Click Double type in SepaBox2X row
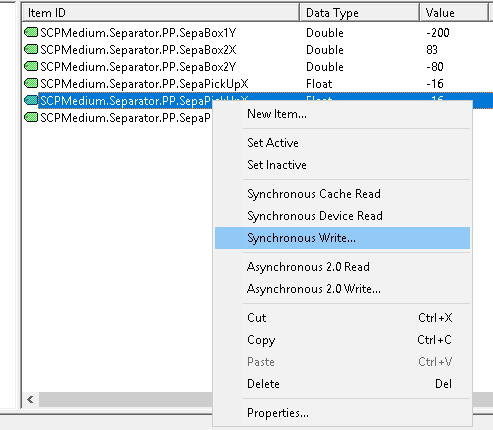493x430 pixels. click(x=325, y=50)
